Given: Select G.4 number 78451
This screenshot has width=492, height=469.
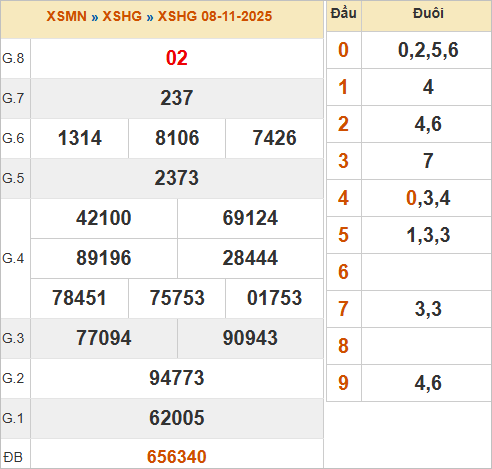Looking at the screenshot, I should click(79, 298).
